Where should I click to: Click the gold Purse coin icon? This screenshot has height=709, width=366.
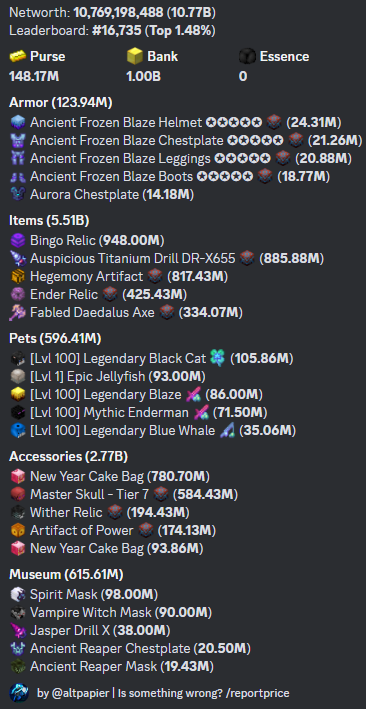18,57
